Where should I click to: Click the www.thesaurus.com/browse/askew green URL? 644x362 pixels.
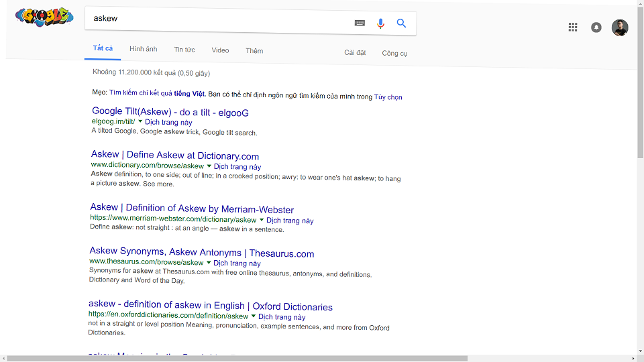click(146, 262)
